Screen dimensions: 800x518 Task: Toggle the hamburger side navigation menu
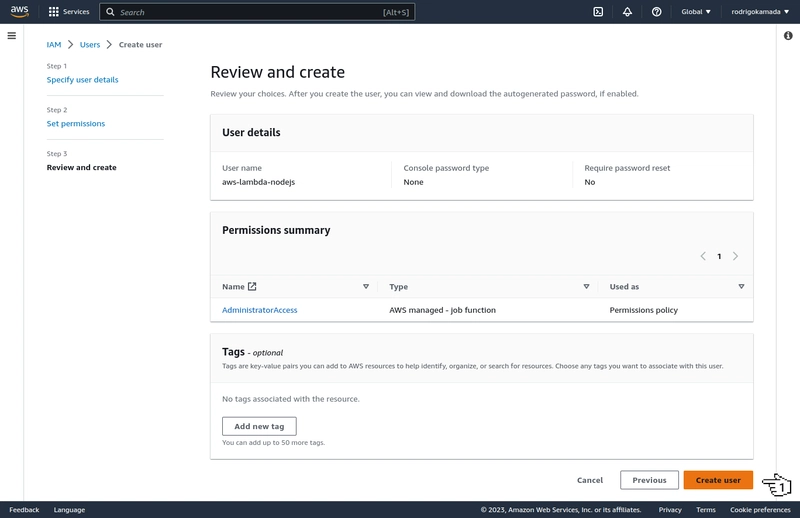point(12,36)
